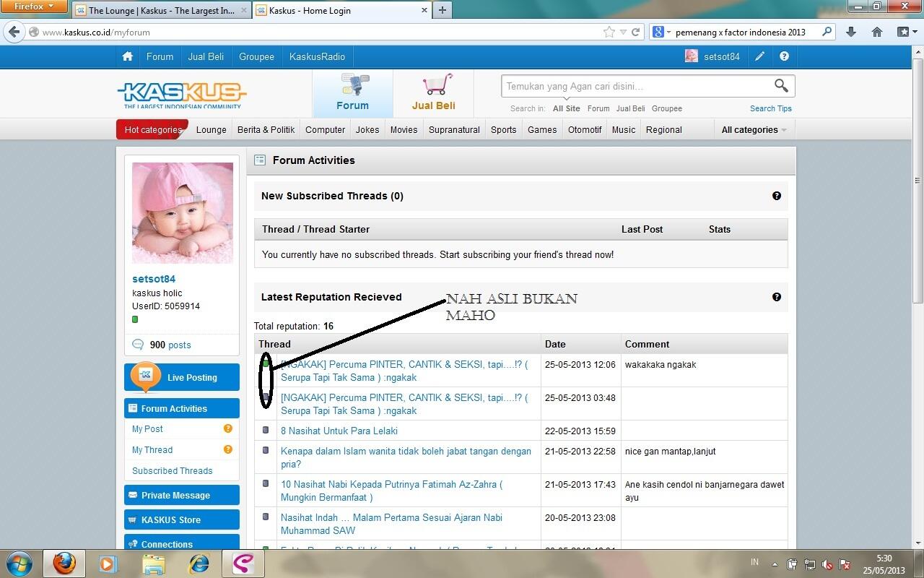Open KaskusRadio in the blue navbar
The image size is (924, 578).
coord(317,56)
